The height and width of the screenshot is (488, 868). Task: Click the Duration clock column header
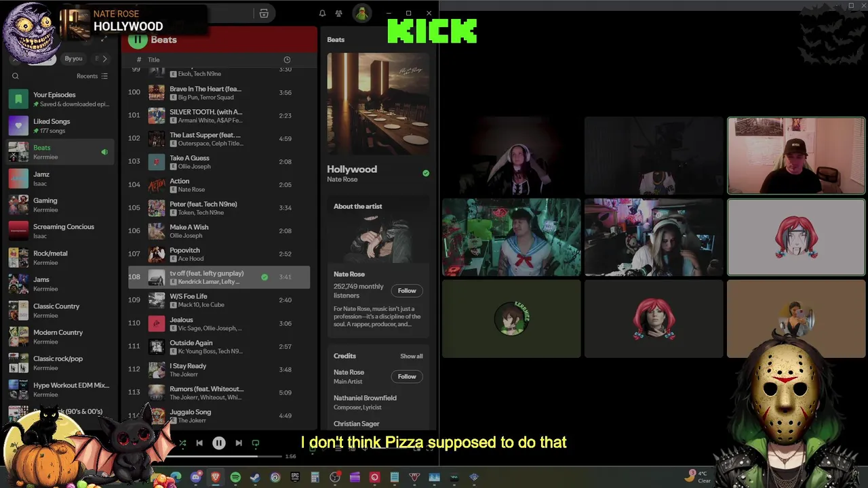(x=287, y=60)
